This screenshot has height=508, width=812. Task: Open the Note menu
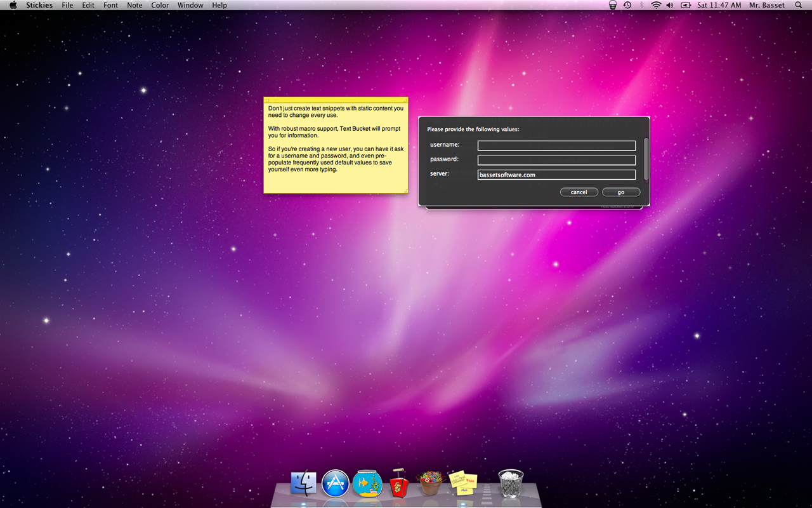(134, 5)
